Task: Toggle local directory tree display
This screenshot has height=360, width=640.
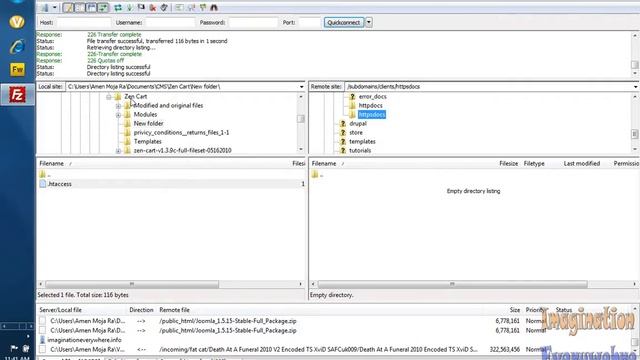Action: (x=80, y=7)
